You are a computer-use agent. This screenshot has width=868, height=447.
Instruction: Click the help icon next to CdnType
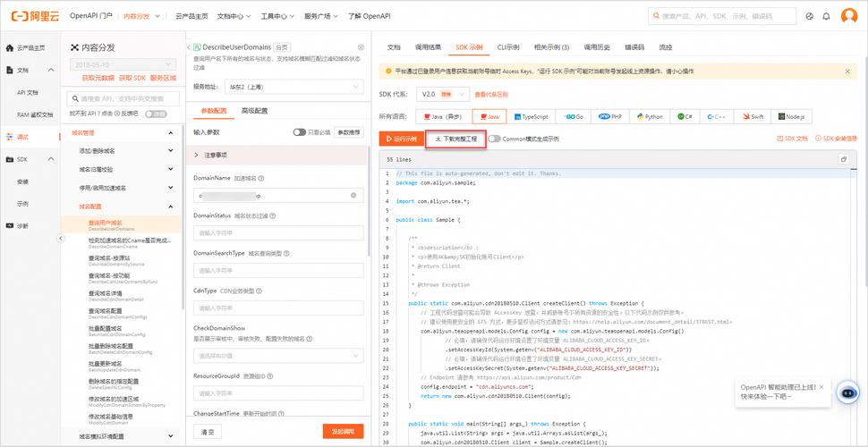259,291
